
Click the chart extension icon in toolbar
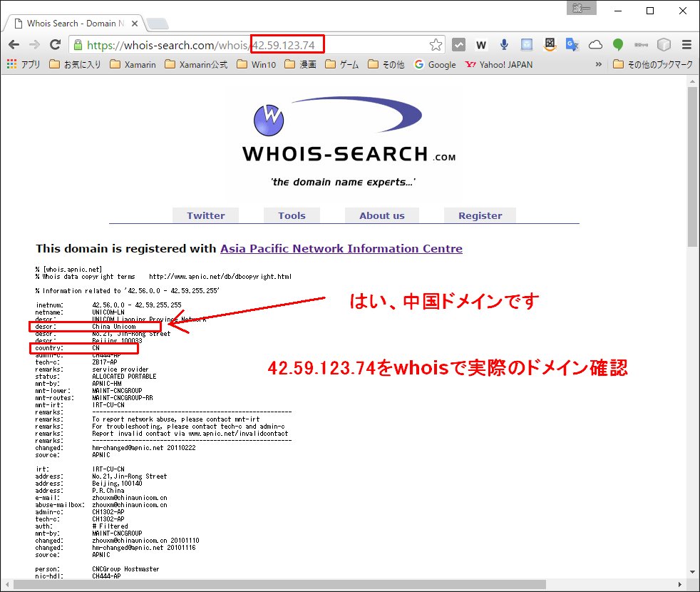click(x=458, y=45)
